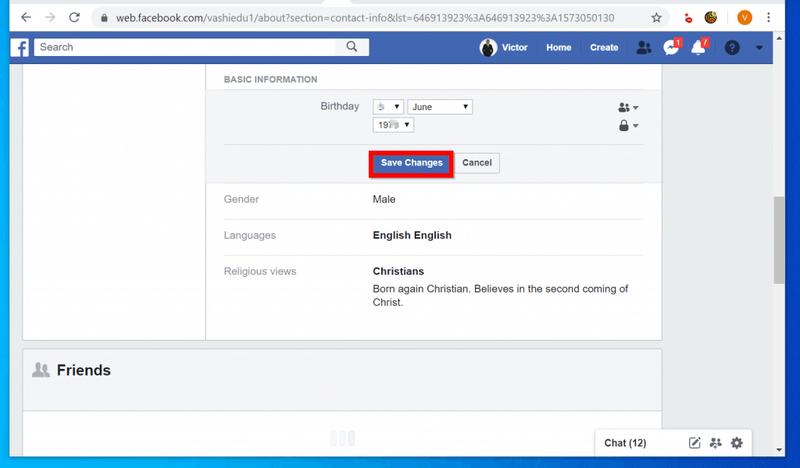Image resolution: width=800 pixels, height=468 pixels.
Task: Click the Born again Christian description text
Action: (x=500, y=295)
